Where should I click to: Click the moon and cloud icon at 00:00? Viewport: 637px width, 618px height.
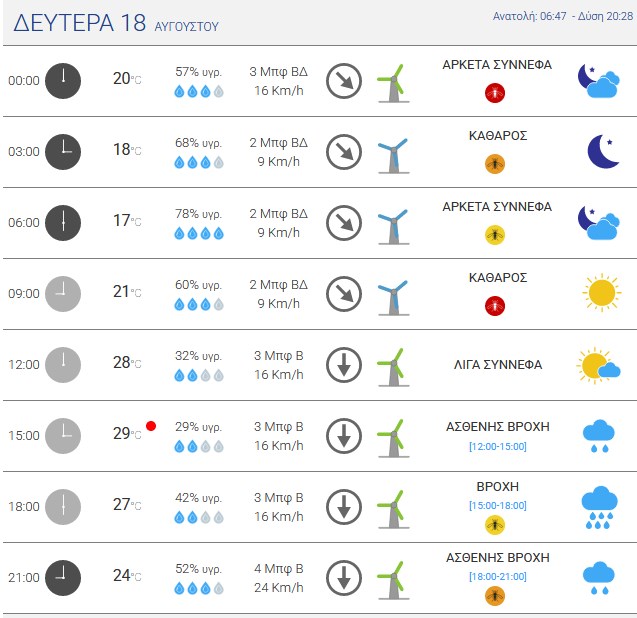(x=599, y=80)
